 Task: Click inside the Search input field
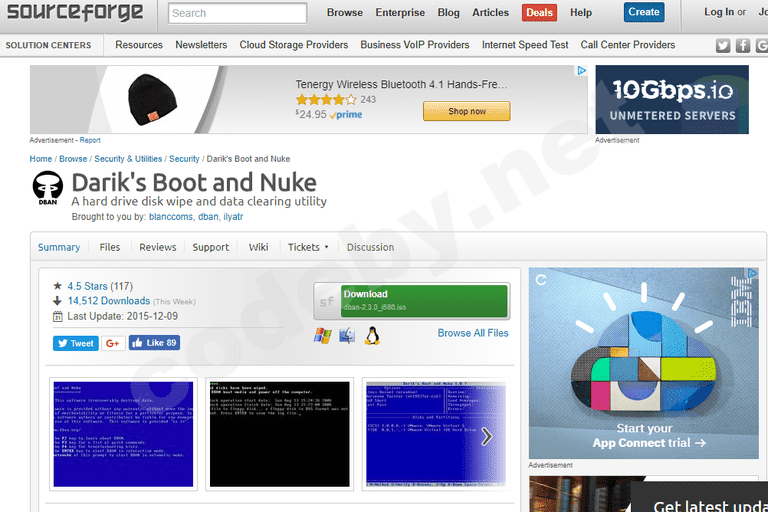pos(237,13)
